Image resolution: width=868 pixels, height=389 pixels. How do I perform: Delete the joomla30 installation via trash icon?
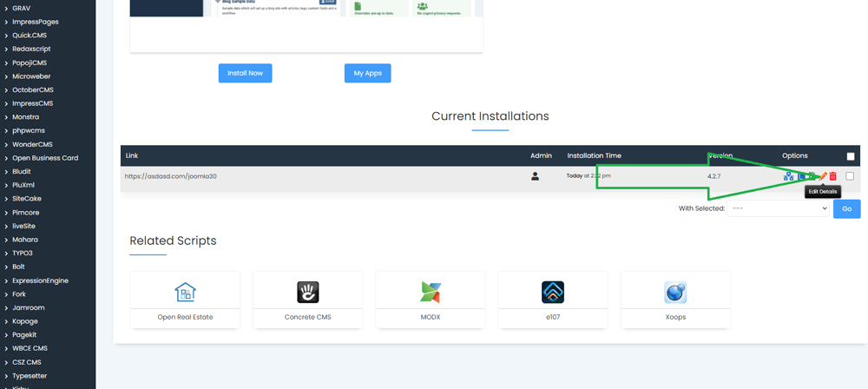click(x=833, y=176)
